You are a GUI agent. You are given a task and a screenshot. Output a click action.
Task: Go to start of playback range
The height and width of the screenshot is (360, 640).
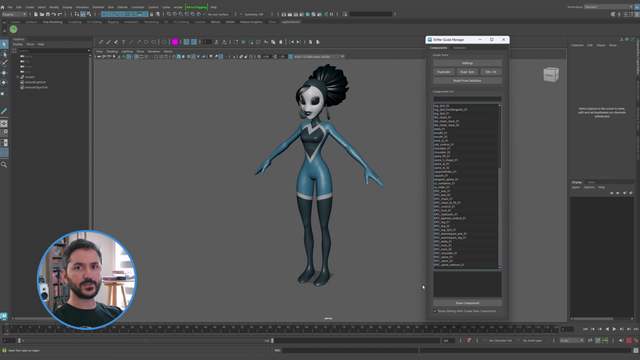585,329
